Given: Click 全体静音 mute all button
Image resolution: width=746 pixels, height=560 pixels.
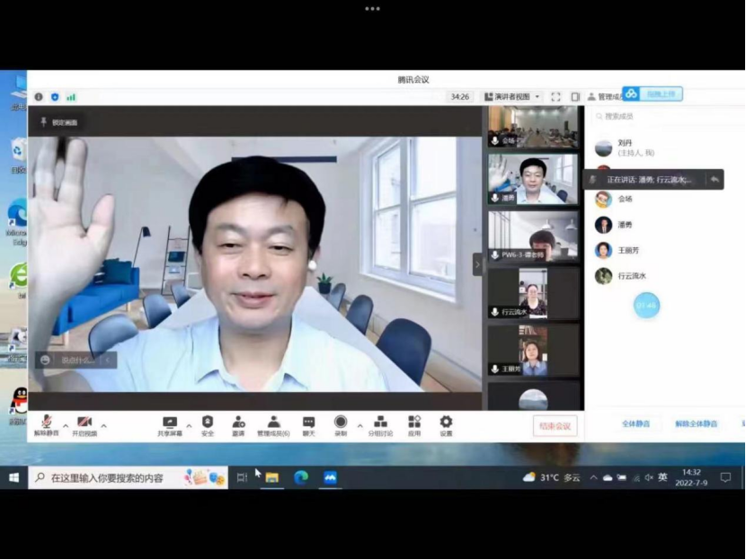Looking at the screenshot, I should pos(635,423).
